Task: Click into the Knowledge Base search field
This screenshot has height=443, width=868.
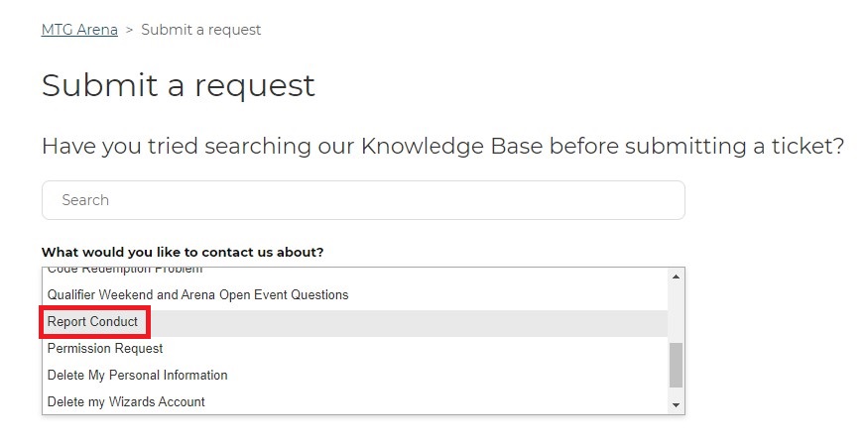Action: click(x=363, y=200)
